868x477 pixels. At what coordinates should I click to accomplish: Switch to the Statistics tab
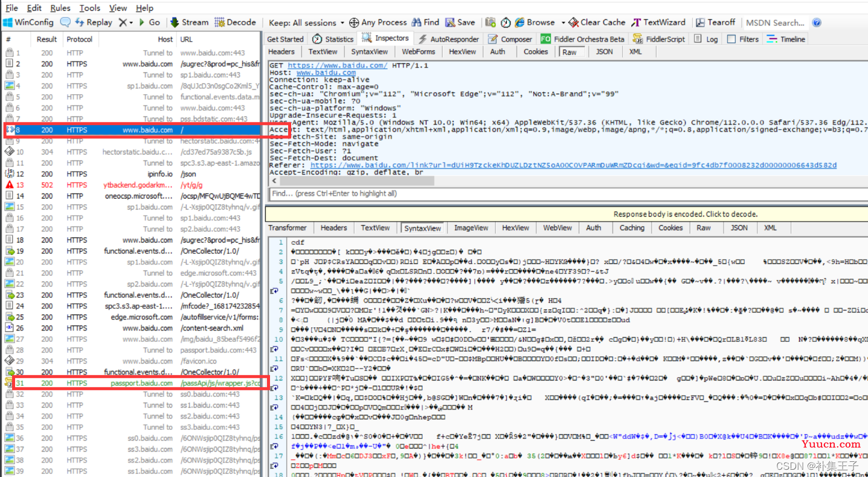click(x=333, y=39)
